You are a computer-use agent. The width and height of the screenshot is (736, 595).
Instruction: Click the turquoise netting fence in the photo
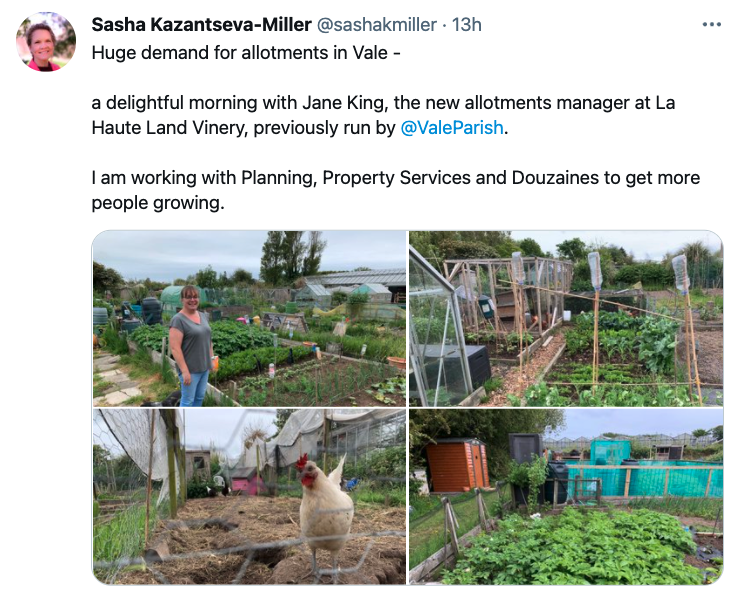(645, 480)
